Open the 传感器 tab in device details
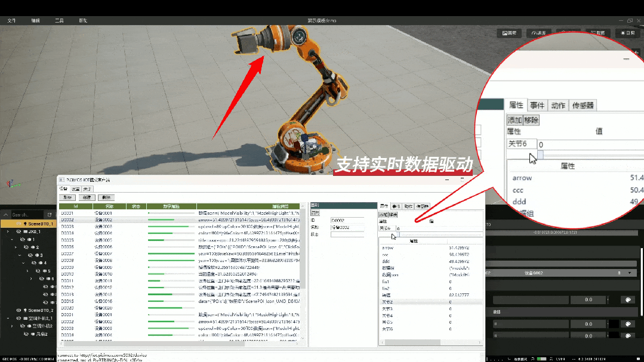This screenshot has width=644, height=362. tap(422, 206)
